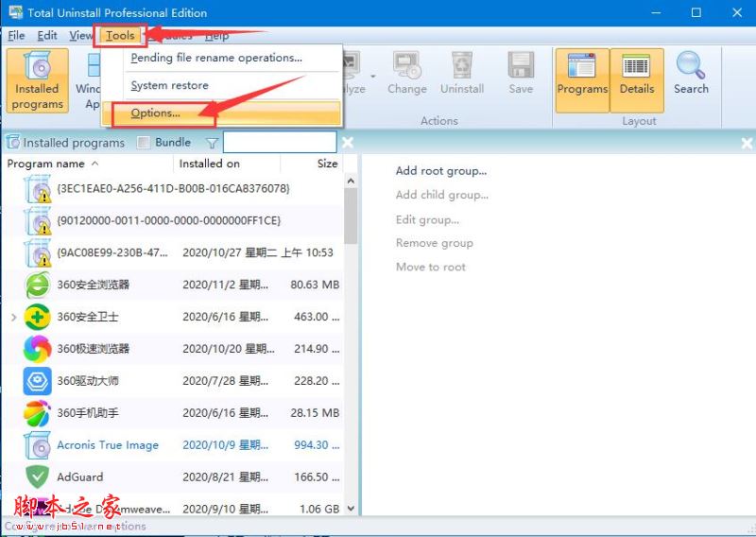This screenshot has width=756, height=537.
Task: Expand the 360安全卫士 entry
Action: 13,317
